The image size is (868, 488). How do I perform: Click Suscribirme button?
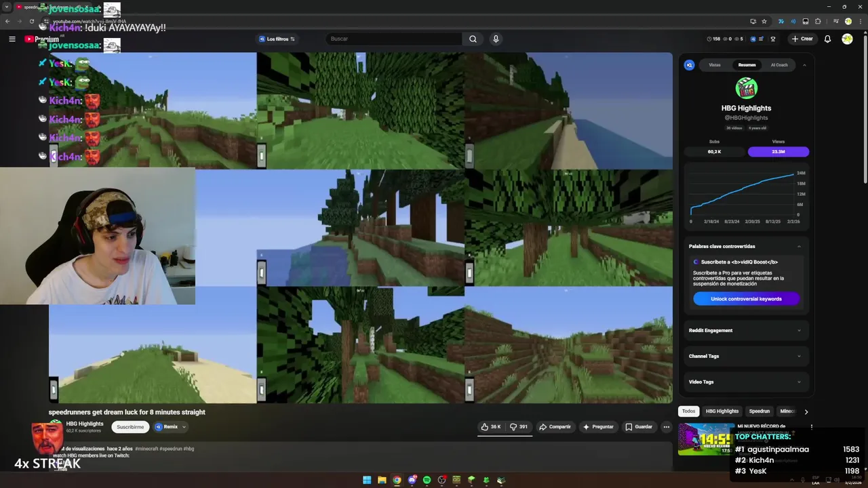point(130,427)
